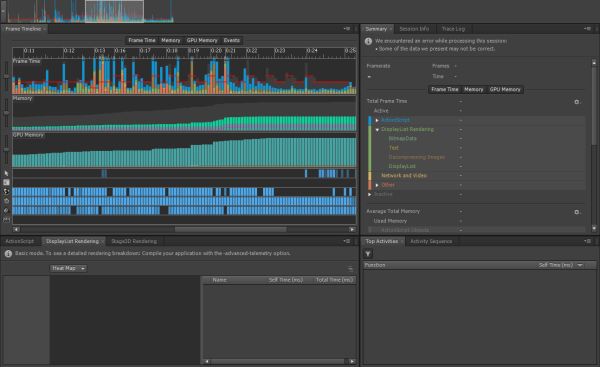The image size is (600, 367).
Task: Open the gear settings beside Average Total Memory
Action: pos(577,212)
